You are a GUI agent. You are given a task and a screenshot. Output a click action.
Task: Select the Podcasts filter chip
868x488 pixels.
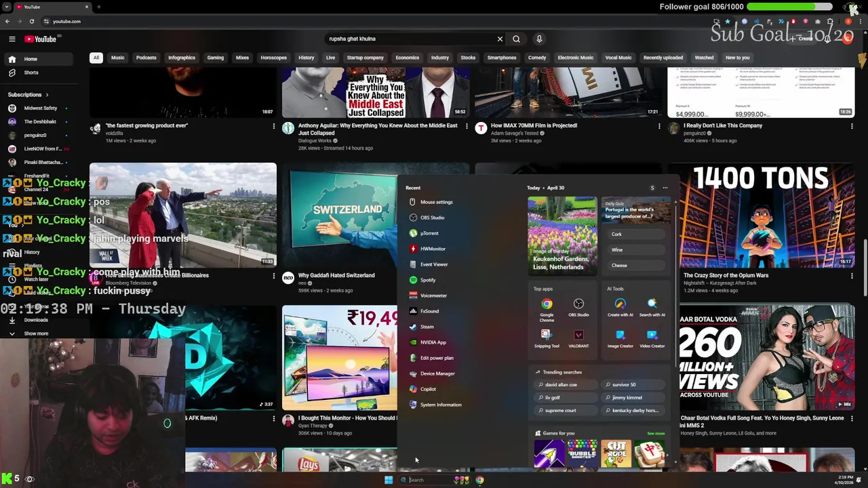point(146,58)
